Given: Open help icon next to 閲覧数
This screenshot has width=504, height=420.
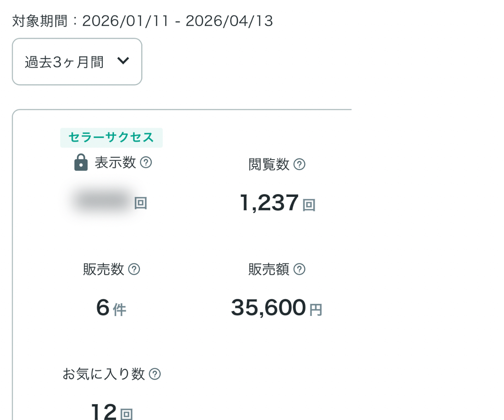Looking at the screenshot, I should (x=299, y=165).
